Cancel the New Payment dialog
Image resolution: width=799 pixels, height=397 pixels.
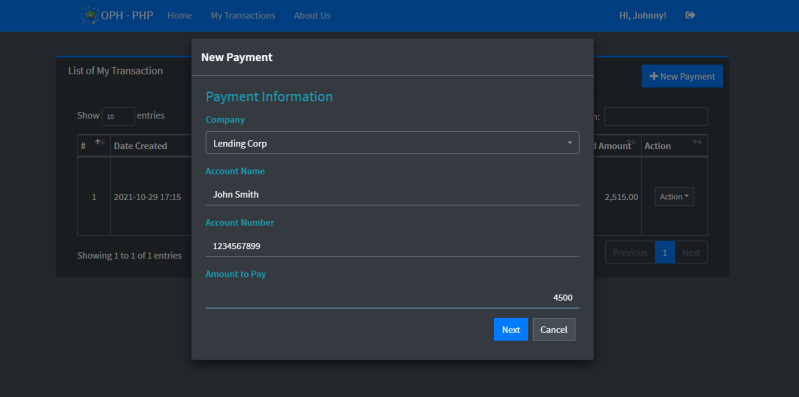tap(554, 330)
